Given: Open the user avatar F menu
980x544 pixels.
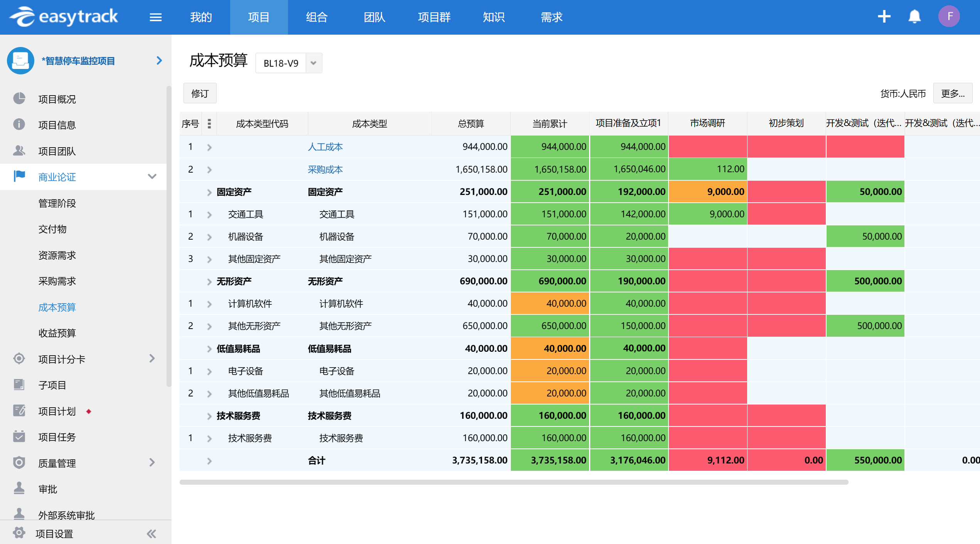Looking at the screenshot, I should (x=949, y=17).
